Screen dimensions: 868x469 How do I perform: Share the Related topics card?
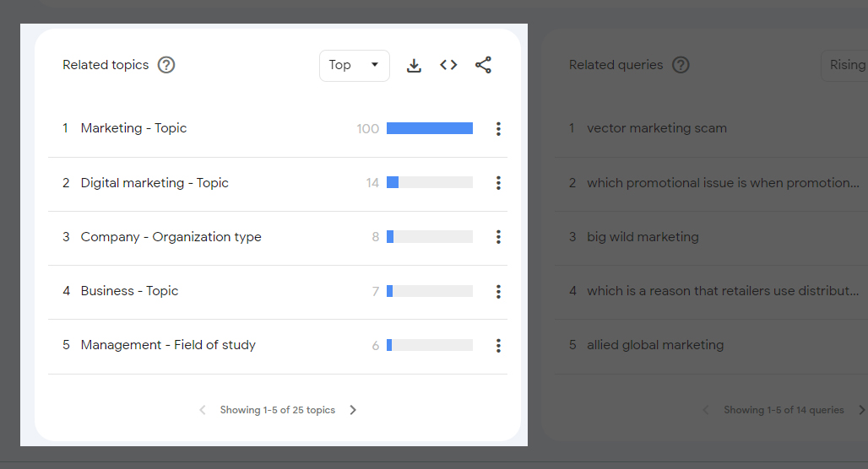pyautogui.click(x=483, y=65)
